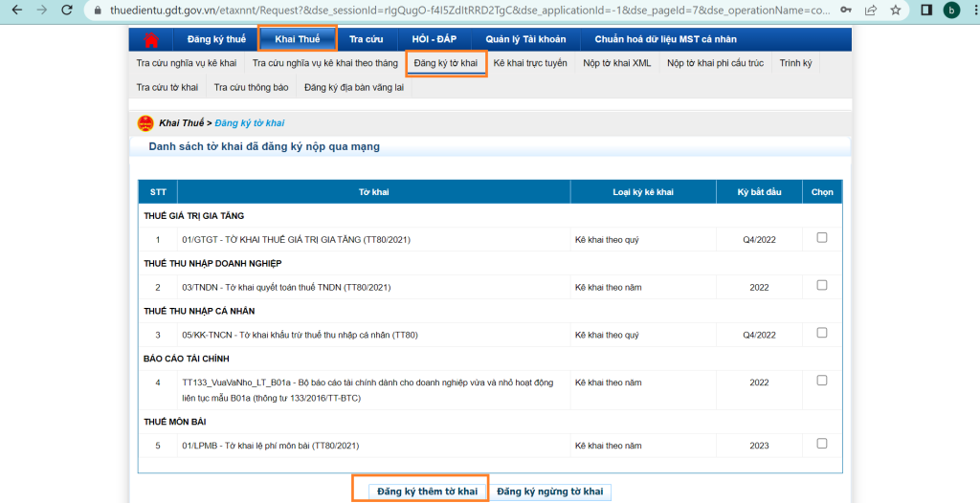Select checkbox for 03/TNDN tờ khai
The image size is (980, 503).
(822, 285)
